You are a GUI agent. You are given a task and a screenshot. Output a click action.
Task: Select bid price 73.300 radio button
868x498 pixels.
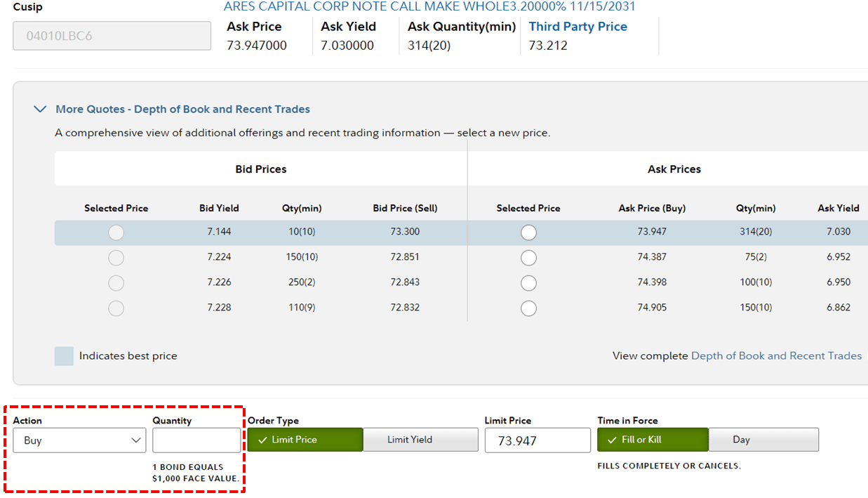[116, 232]
